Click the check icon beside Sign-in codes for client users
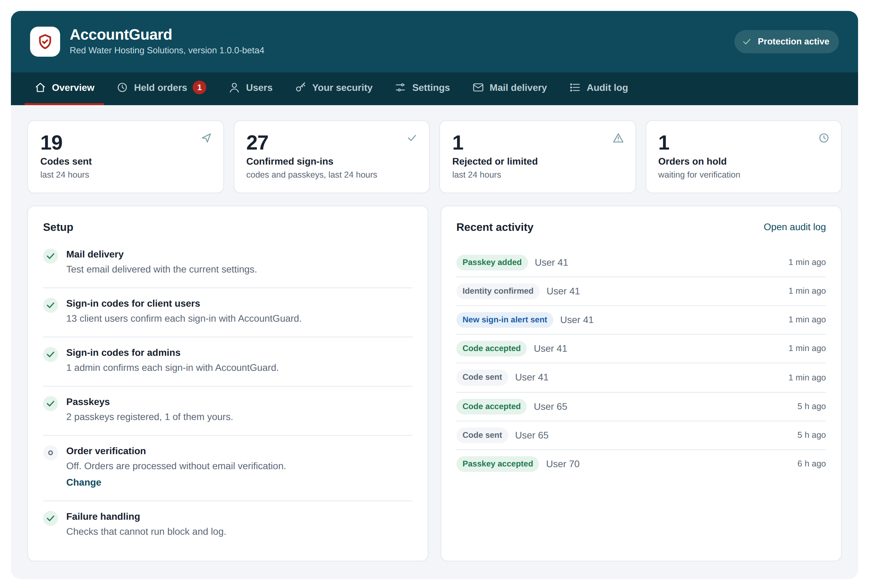 tap(51, 305)
